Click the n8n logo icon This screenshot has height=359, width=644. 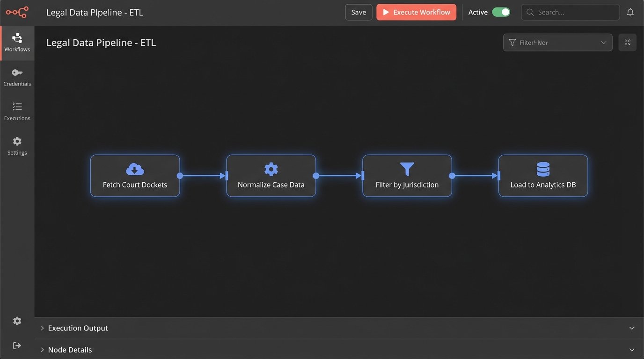point(17,12)
